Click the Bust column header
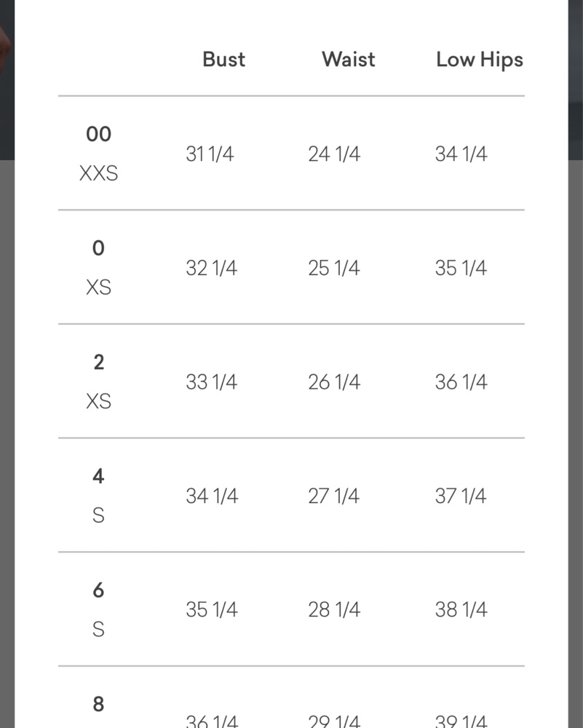 point(223,60)
